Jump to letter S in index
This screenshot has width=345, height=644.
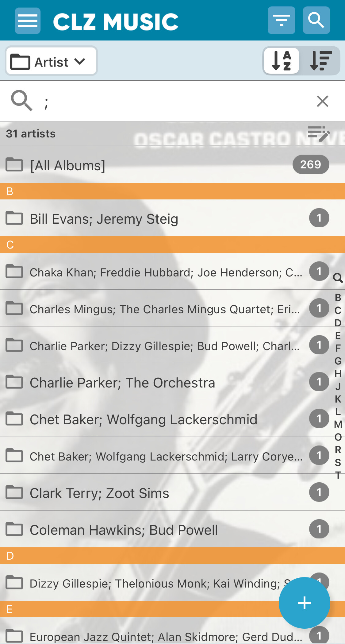(x=338, y=462)
